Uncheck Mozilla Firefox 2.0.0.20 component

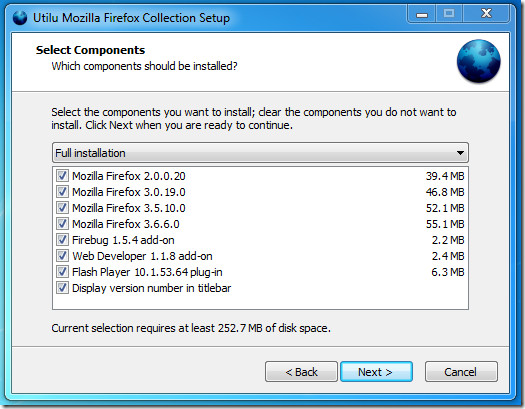[62, 176]
